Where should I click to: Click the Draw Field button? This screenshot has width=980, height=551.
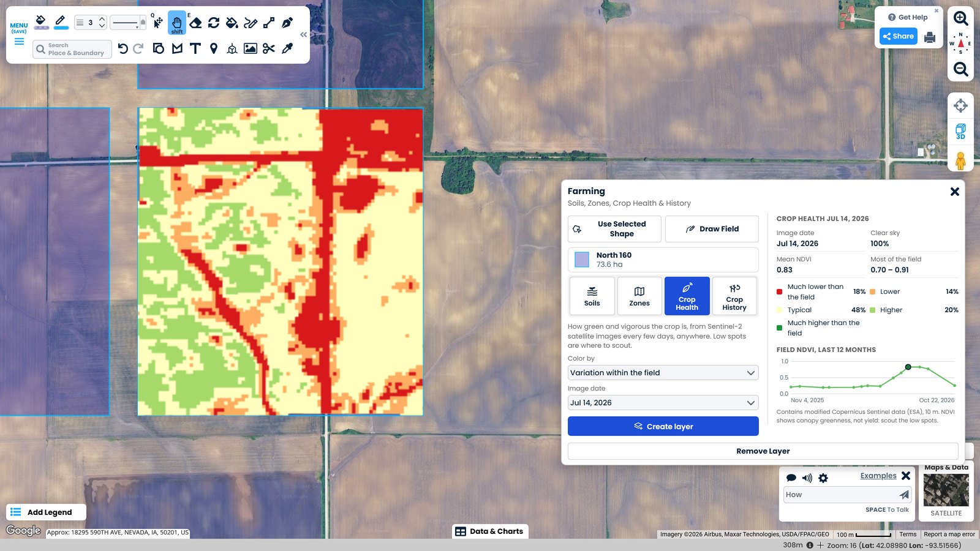pos(712,229)
